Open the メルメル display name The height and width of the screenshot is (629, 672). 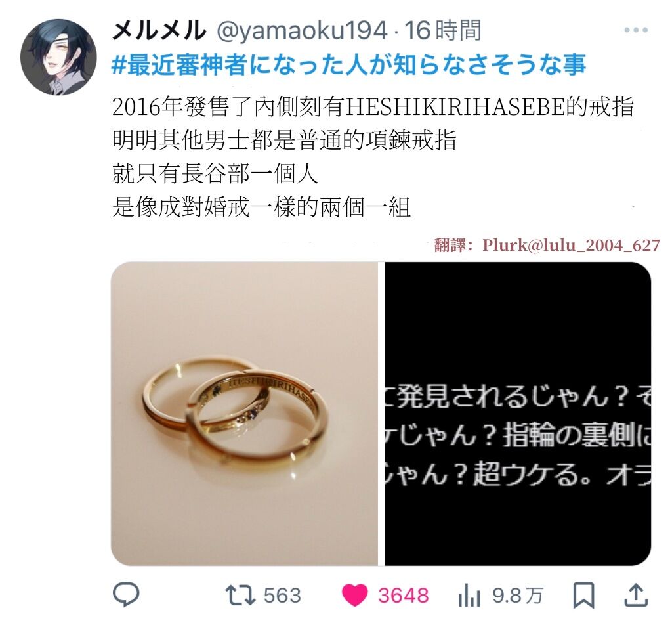[159, 30]
